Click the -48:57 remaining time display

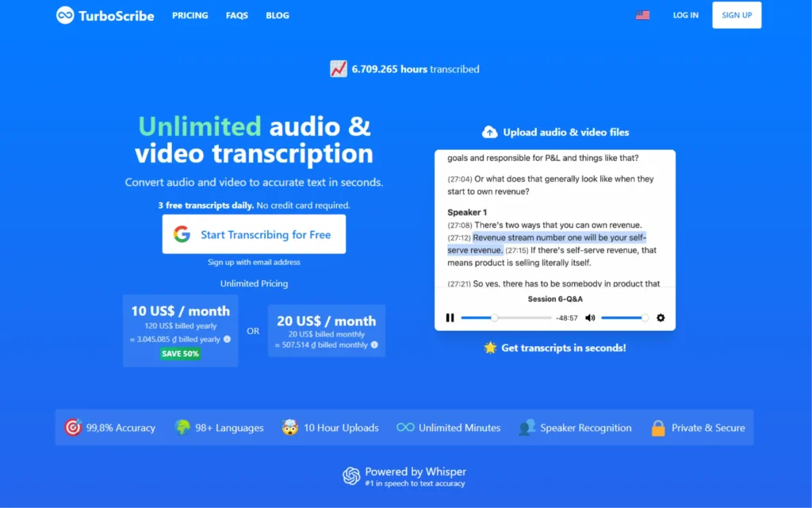click(x=566, y=317)
